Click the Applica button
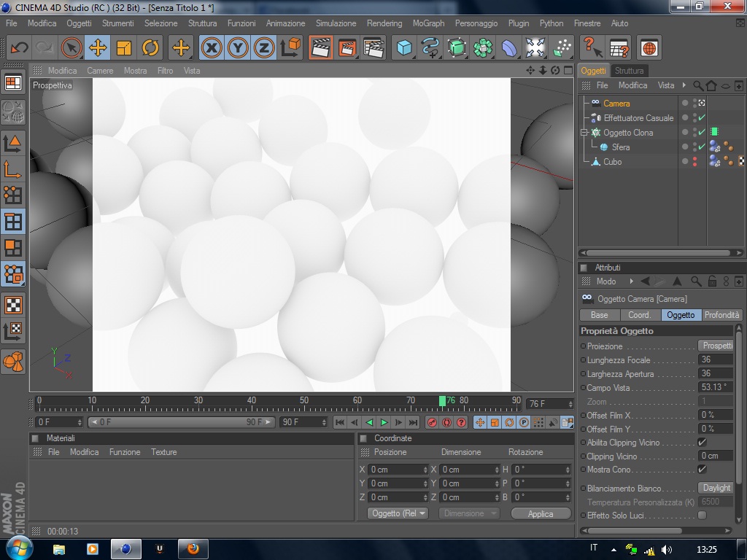This screenshot has height=560, width=747. 541,513
